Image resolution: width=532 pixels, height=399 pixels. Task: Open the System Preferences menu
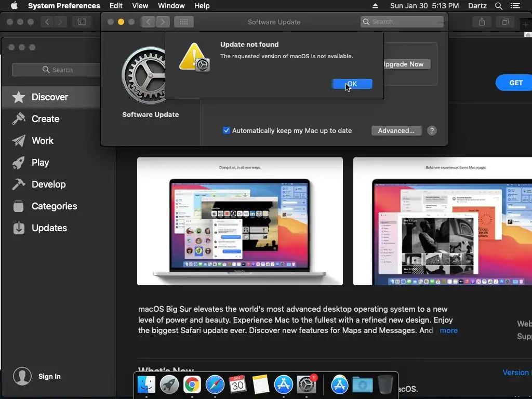click(x=64, y=6)
